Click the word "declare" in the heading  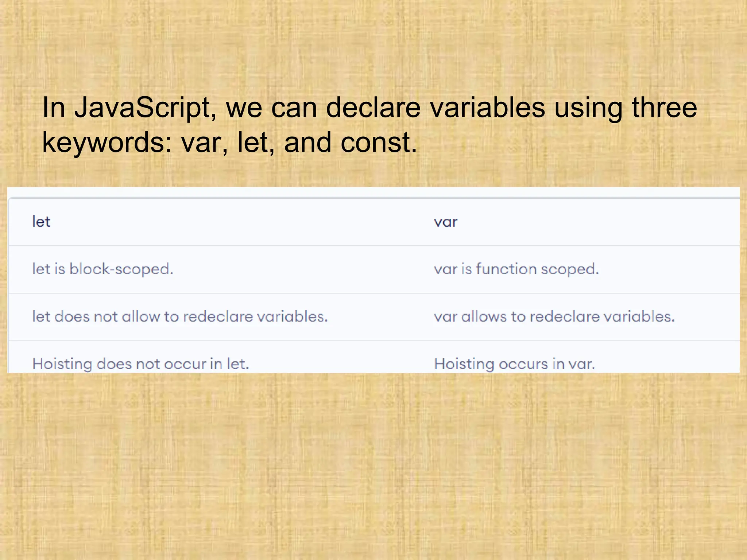[x=373, y=108]
